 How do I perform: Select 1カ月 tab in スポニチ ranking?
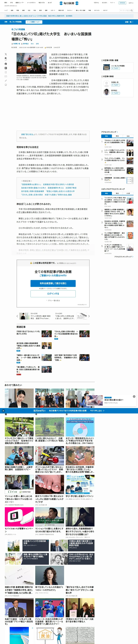tap(128, 194)
